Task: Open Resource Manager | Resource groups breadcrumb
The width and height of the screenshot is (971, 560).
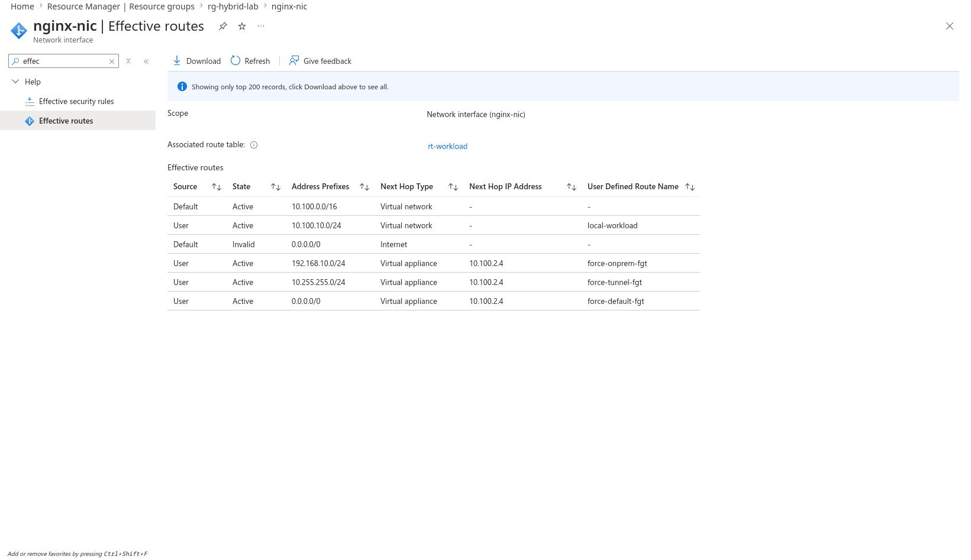Action: coord(121,7)
